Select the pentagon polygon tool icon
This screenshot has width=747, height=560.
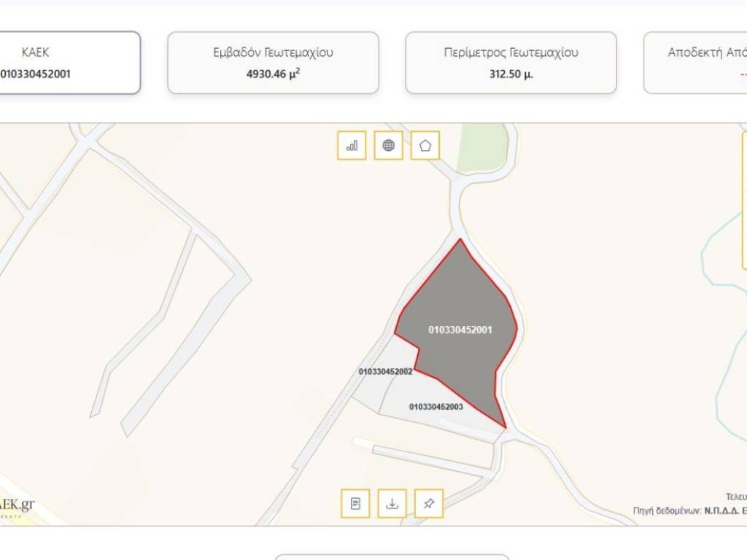pos(425,145)
